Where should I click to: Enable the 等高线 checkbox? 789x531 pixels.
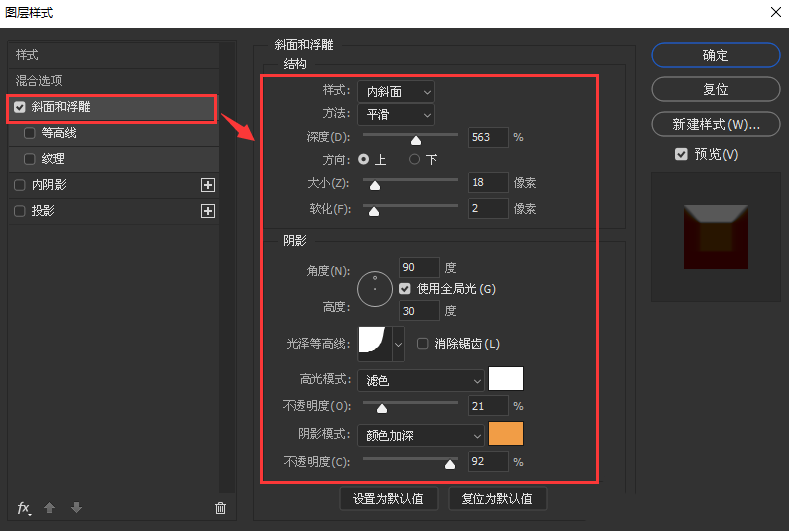30,133
